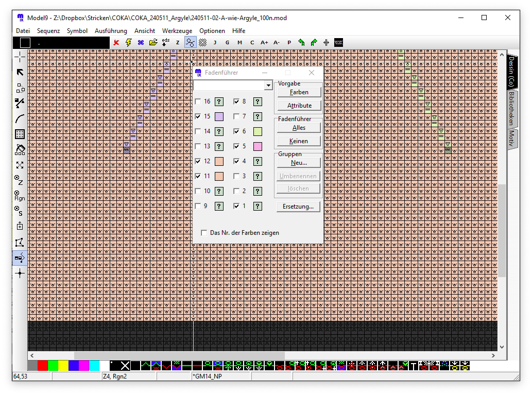
Task: Select the arrow pointer tool
Action: tap(20, 72)
